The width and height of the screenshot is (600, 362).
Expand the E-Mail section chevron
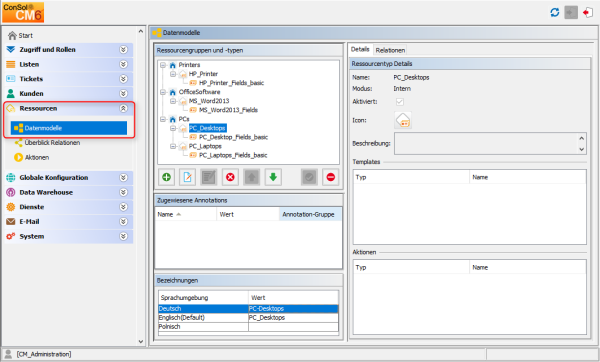pyautogui.click(x=123, y=222)
